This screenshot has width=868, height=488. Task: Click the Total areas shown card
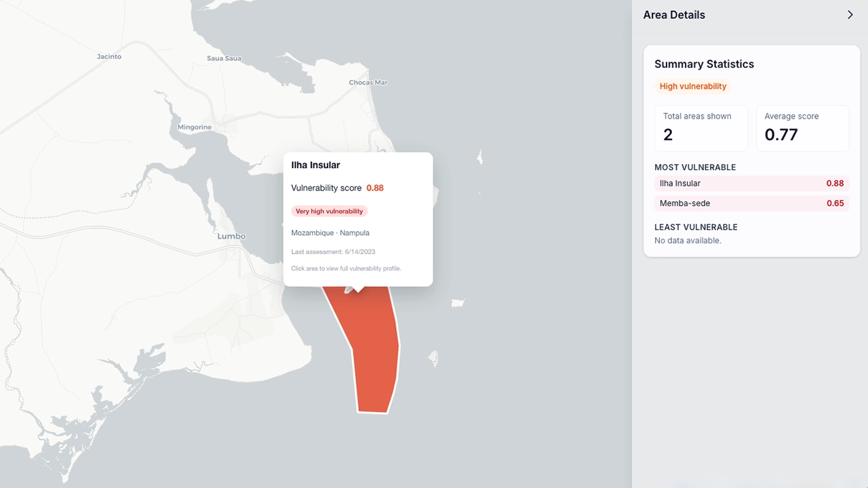click(x=701, y=128)
